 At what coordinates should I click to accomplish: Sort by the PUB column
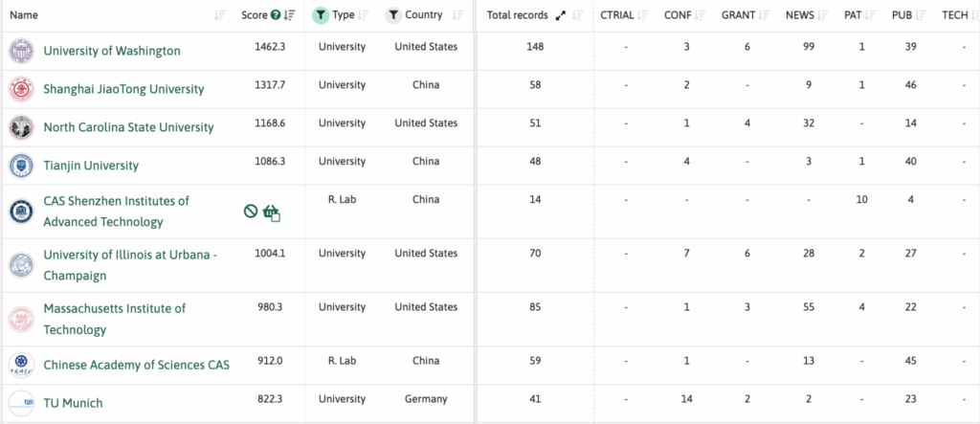click(922, 15)
